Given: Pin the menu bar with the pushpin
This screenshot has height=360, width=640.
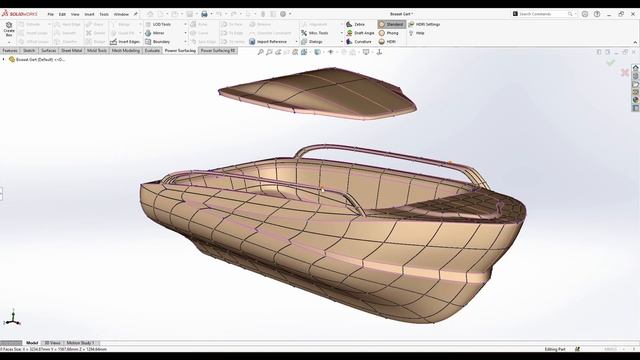Looking at the screenshot, I should (136, 14).
